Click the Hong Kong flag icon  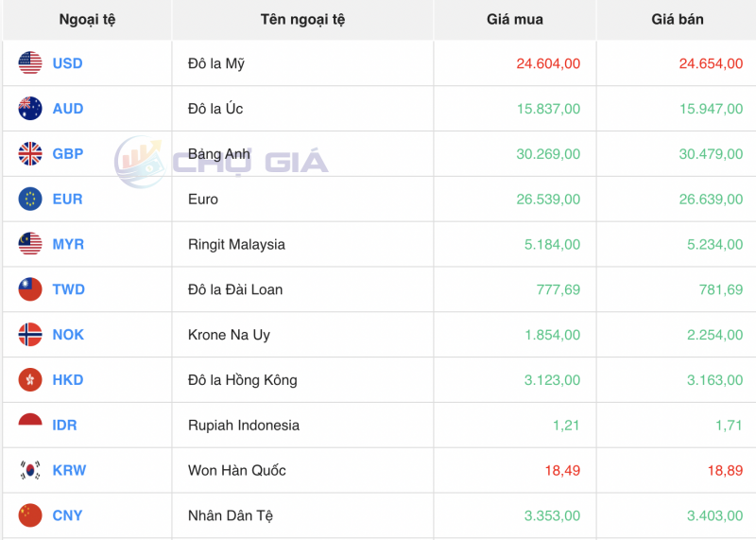click(30, 380)
